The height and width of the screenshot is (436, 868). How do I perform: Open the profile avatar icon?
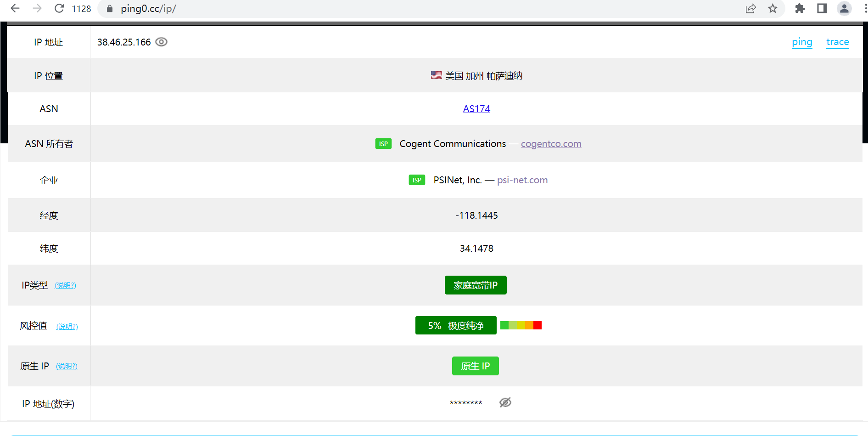tap(844, 8)
